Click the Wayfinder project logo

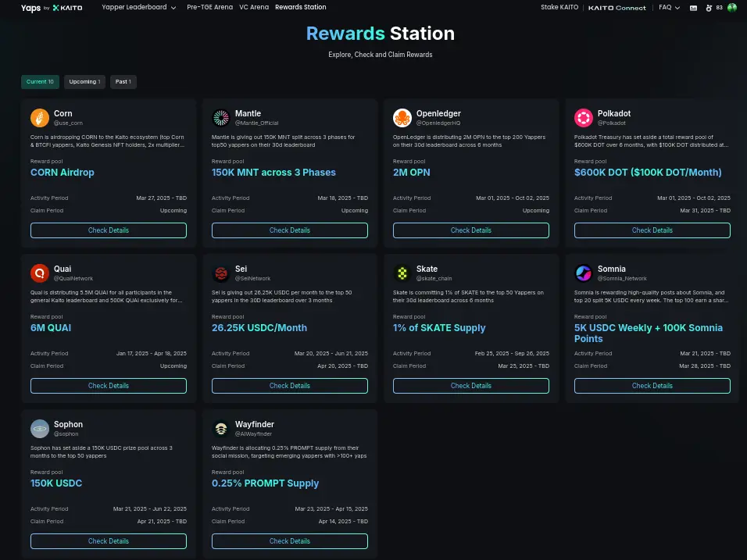(x=221, y=429)
